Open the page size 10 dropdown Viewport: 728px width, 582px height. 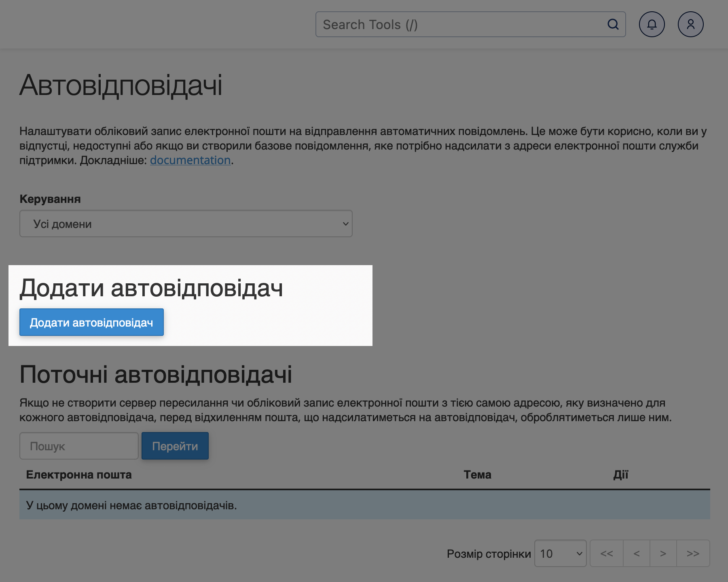pos(561,553)
